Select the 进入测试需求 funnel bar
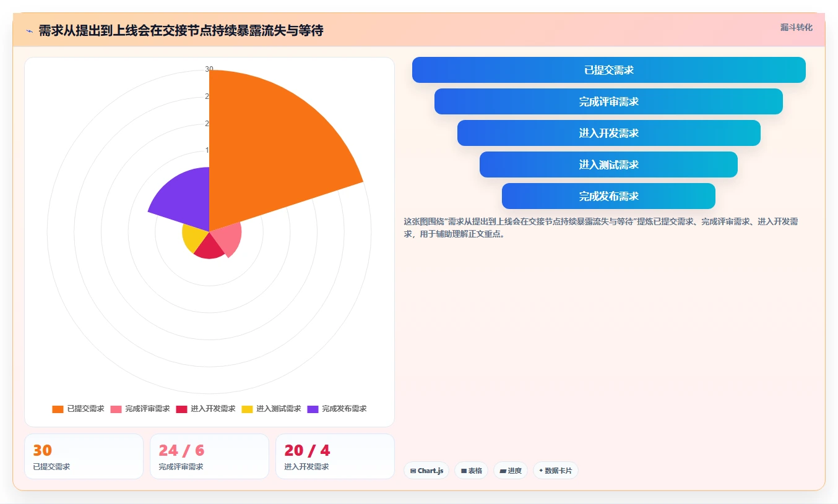 609,164
